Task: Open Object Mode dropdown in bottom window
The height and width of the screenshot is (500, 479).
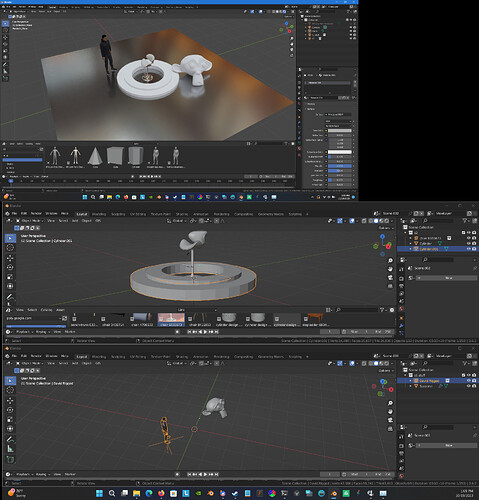Action: (x=29, y=363)
